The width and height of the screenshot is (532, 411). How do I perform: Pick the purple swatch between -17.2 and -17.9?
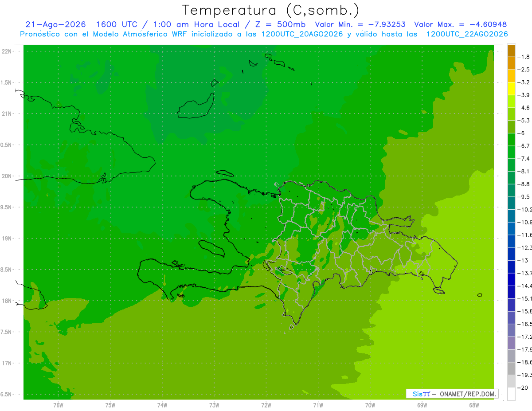point(511,343)
